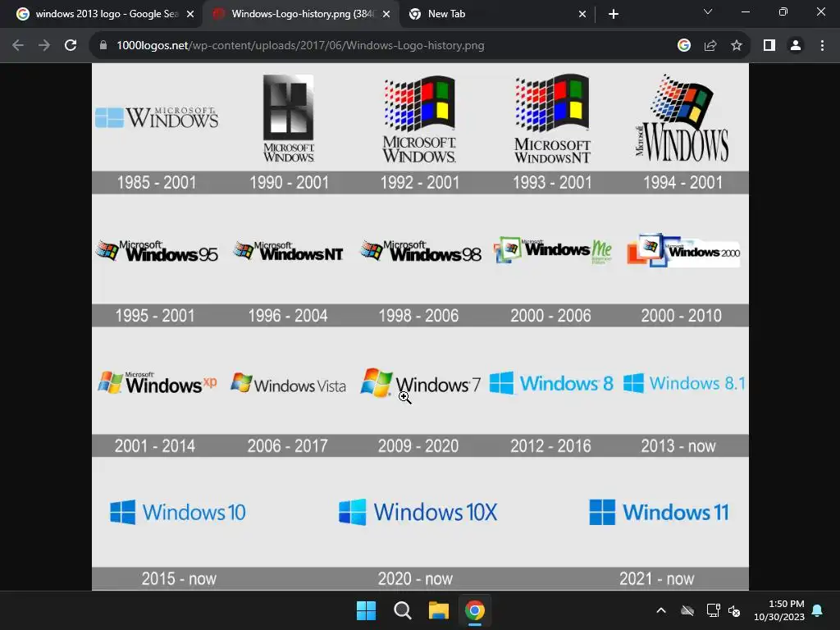Click the address bar URL
This screenshot has width=840, height=630.
tap(300, 46)
